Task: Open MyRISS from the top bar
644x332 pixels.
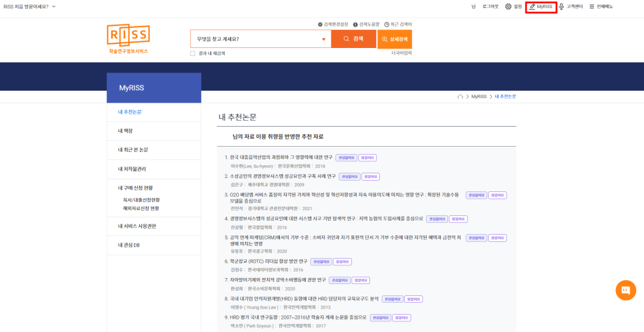Action: point(541,7)
